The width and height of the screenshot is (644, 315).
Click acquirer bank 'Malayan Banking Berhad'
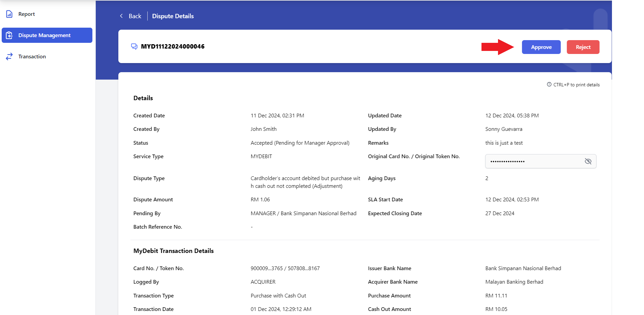click(x=514, y=282)
